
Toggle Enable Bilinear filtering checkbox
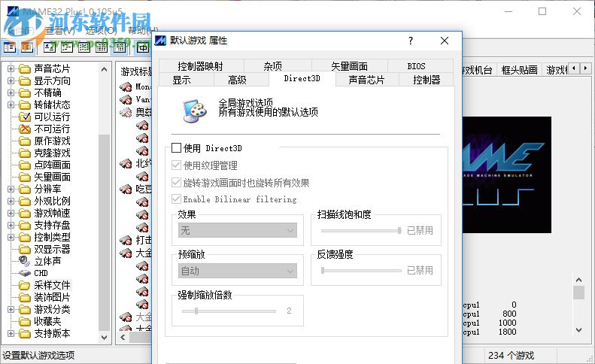(x=176, y=199)
